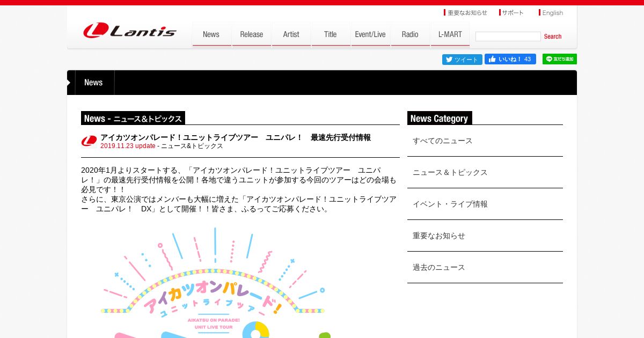Click the Lantis logo in the header

[x=130, y=31]
